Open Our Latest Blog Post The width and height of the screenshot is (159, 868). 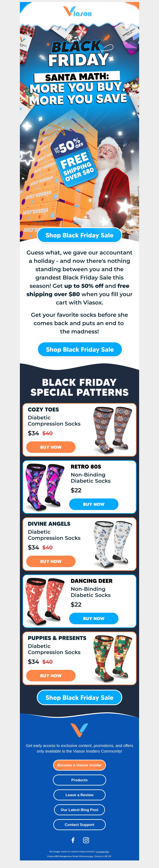(79, 810)
